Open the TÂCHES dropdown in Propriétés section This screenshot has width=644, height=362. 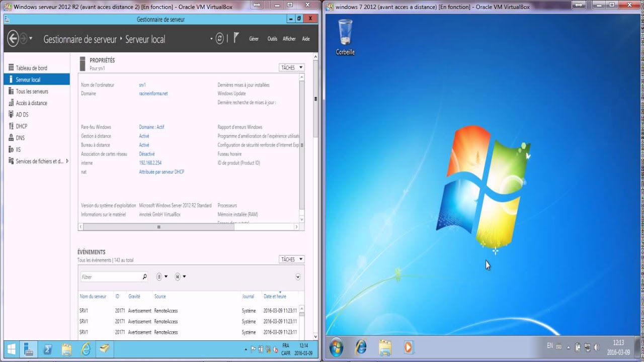(x=291, y=67)
